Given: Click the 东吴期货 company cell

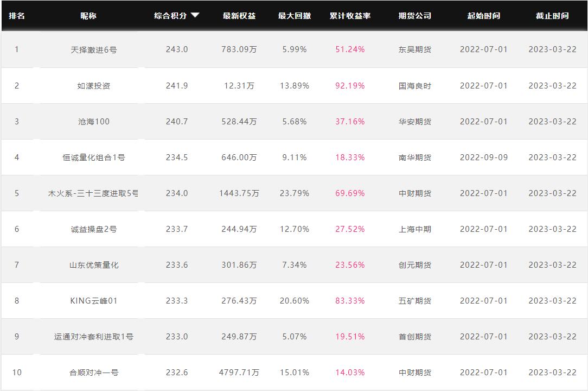Looking at the screenshot, I should (x=415, y=49).
